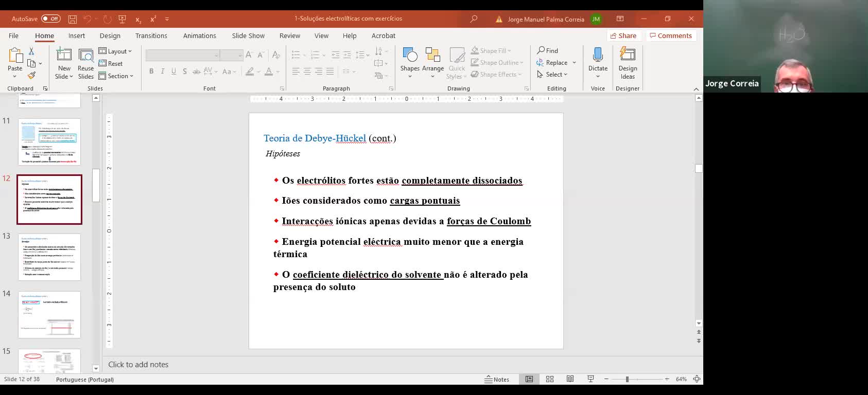Image resolution: width=868 pixels, height=395 pixels.
Task: Switch to the Animations tab
Action: coord(199,36)
